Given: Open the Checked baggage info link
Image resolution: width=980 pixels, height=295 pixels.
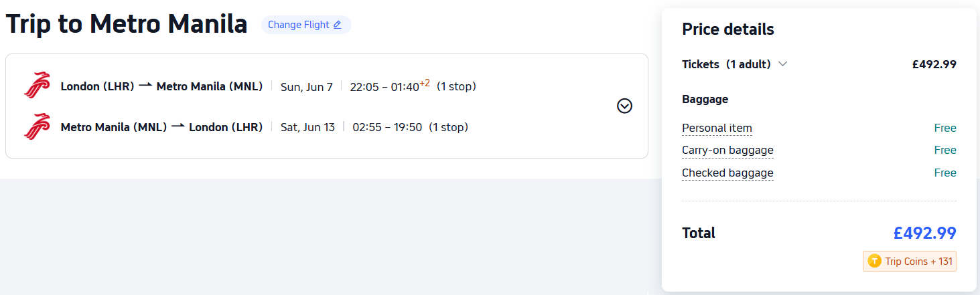Looking at the screenshot, I should [727, 173].
